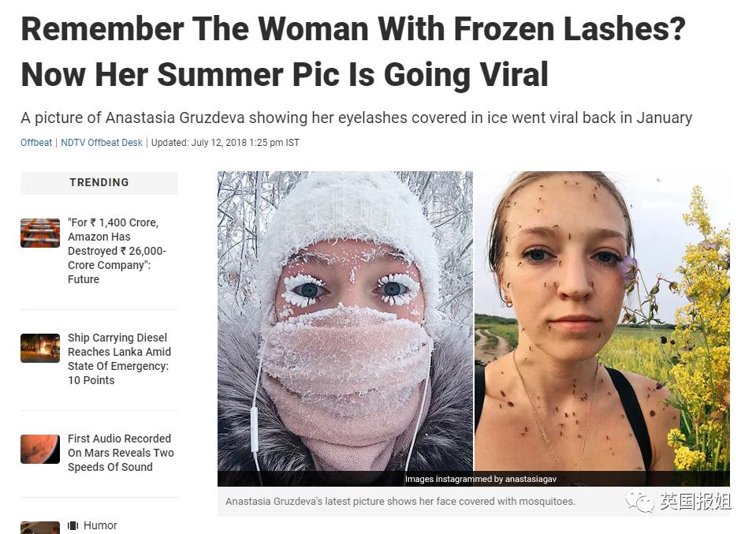Image resolution: width=756 pixels, height=534 pixels.
Task: Open 'Ship Carrying Diesel Reaches Lanka' story
Action: [120, 359]
